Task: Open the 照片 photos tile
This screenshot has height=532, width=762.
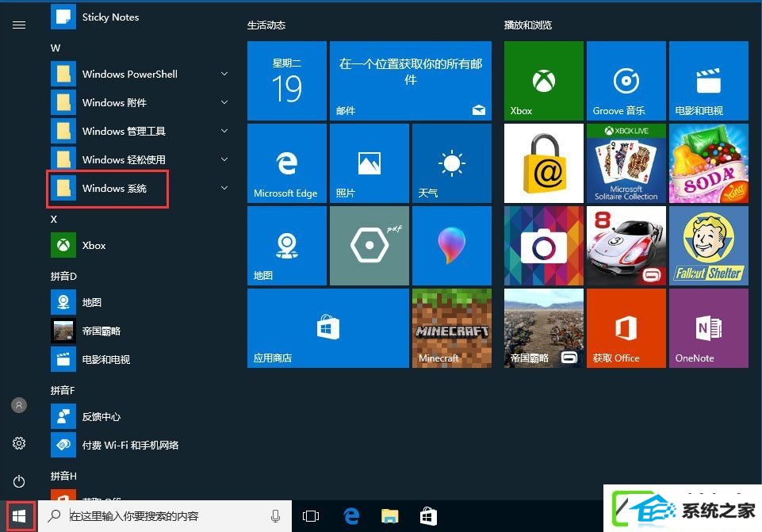Action: pos(370,163)
